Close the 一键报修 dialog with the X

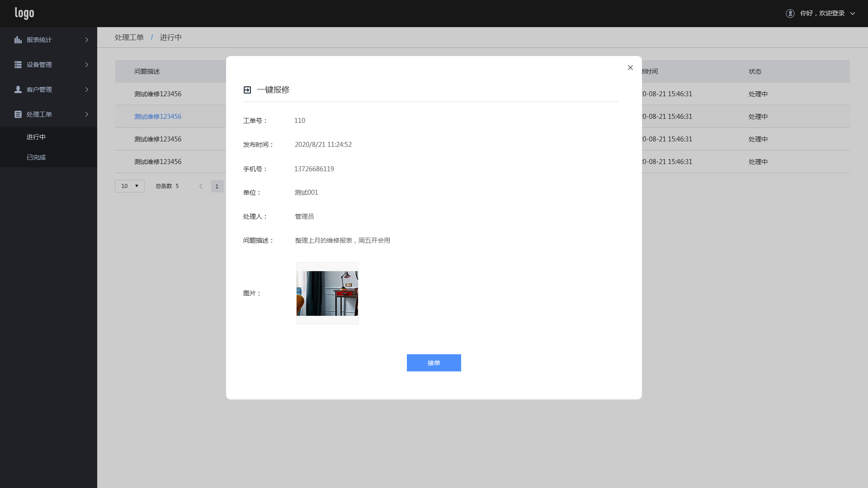pos(630,68)
